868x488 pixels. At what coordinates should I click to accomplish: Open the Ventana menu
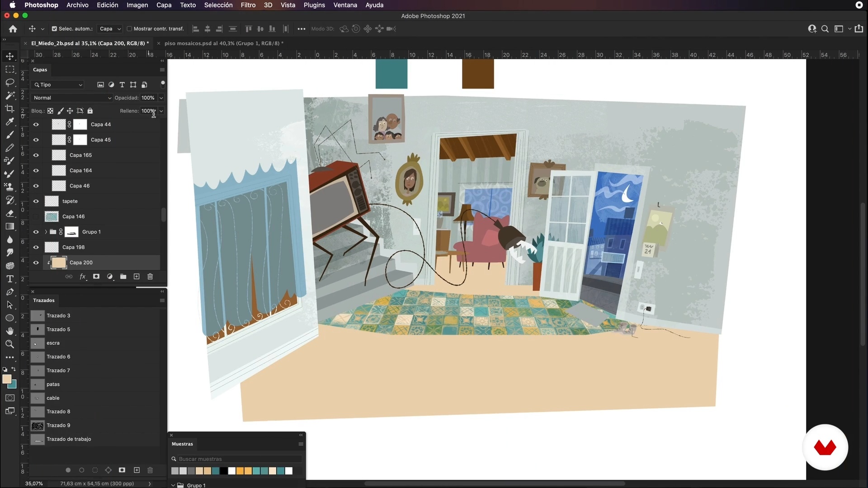[x=345, y=5]
